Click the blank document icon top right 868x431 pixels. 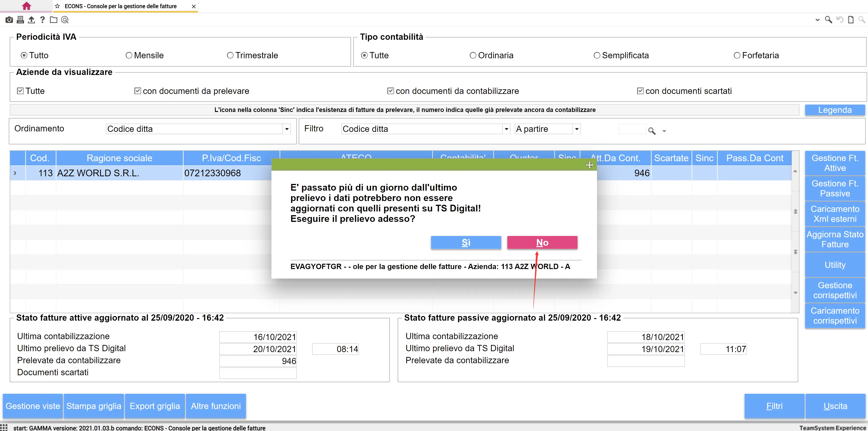[850, 20]
